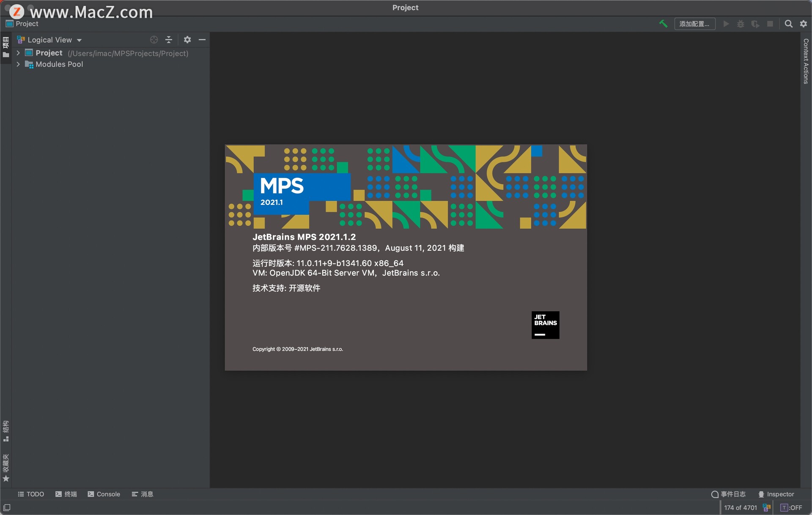Open IDE settings gear in top toolbar
The image size is (812, 515).
804,24
